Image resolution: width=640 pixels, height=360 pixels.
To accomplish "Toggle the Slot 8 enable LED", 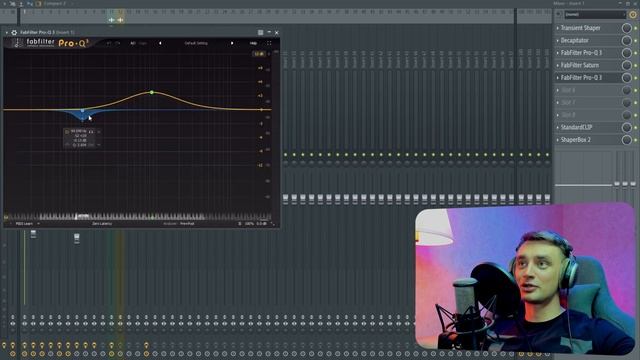I will (x=636, y=115).
